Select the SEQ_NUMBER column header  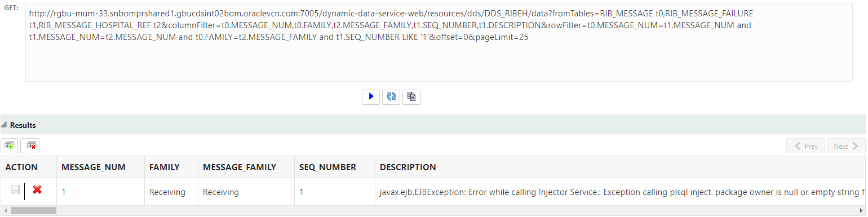point(335,167)
